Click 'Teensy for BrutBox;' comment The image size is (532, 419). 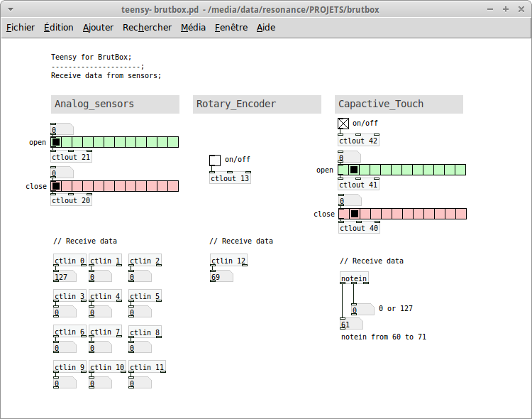coord(92,57)
